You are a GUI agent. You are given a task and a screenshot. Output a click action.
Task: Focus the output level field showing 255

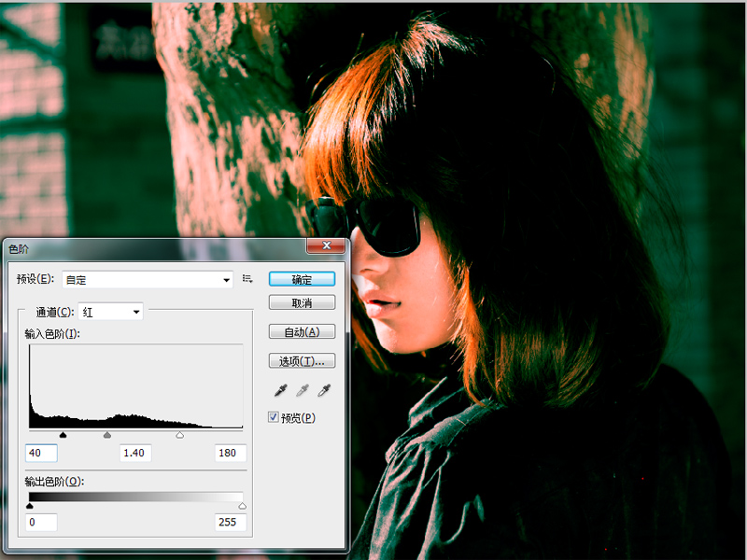tap(230, 523)
